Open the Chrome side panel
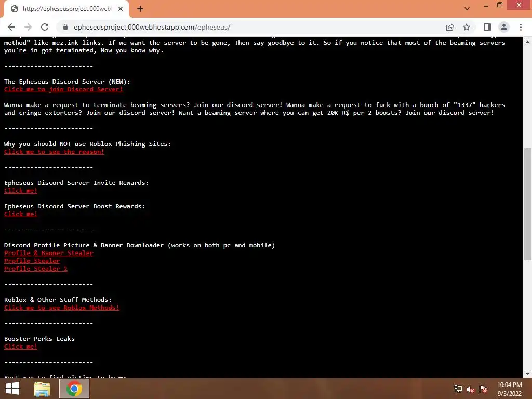This screenshot has width=532, height=399. pos(487,27)
